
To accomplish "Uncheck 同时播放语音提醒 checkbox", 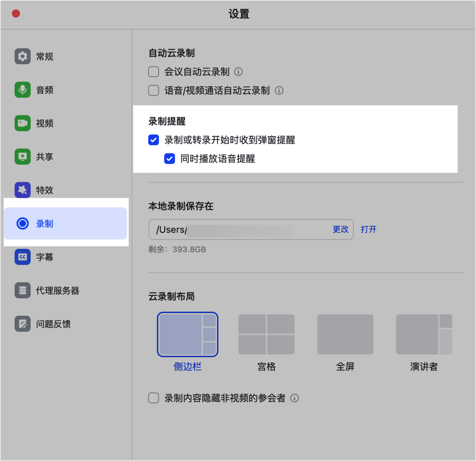I will pyautogui.click(x=170, y=159).
